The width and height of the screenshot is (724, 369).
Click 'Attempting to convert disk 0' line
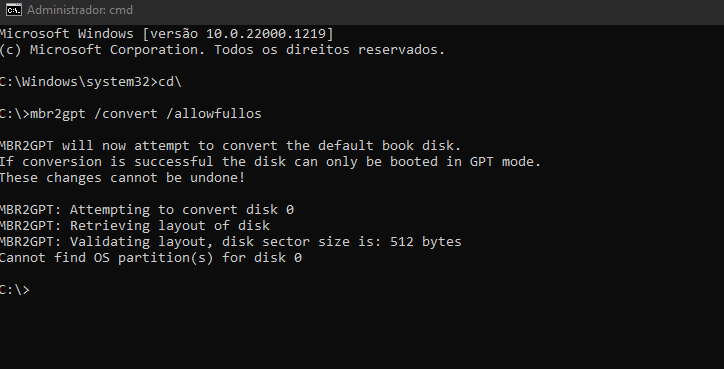(147, 210)
